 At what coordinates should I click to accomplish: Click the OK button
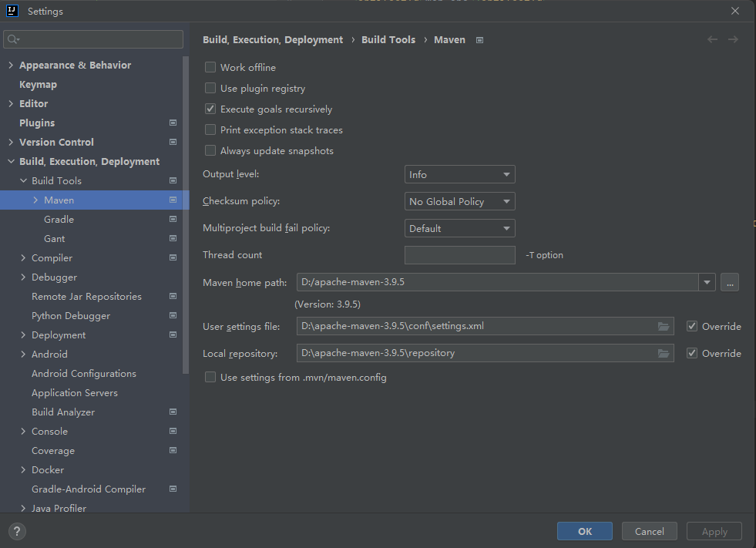pyautogui.click(x=585, y=531)
